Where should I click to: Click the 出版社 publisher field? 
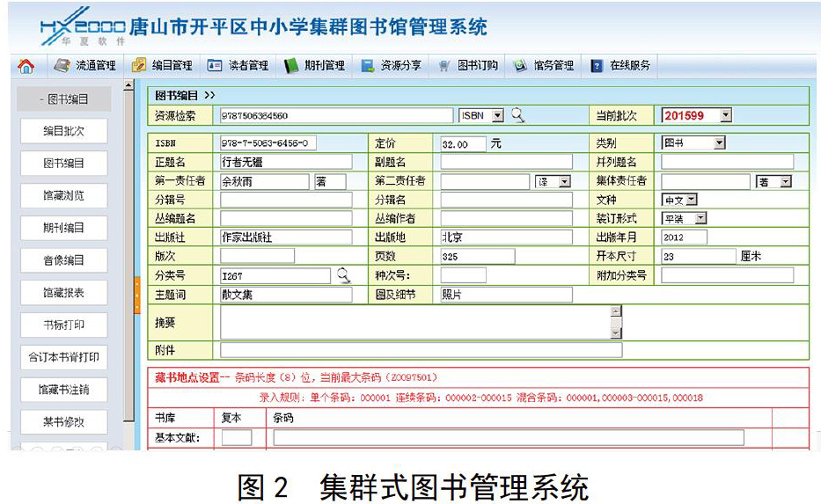coord(286,237)
